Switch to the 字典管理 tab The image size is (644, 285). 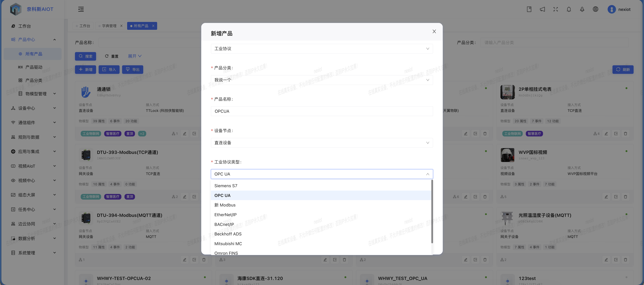(109, 26)
